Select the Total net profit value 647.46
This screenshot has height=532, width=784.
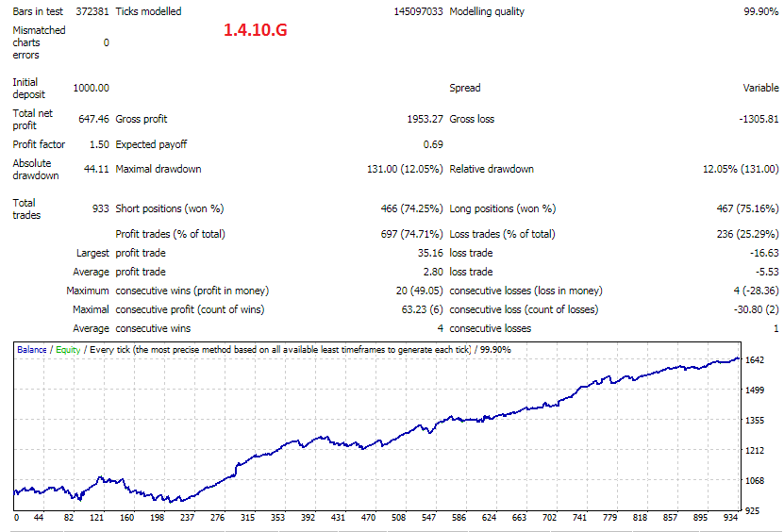click(x=93, y=119)
